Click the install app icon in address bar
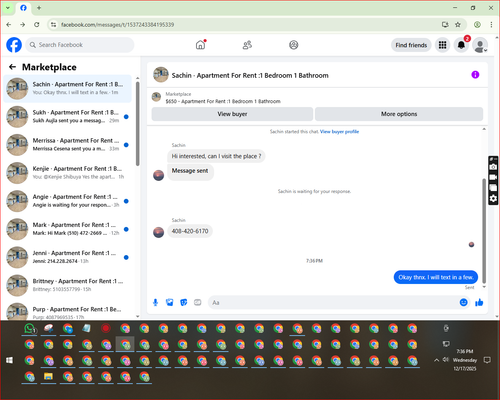Image resolution: width=500 pixels, height=400 pixels. [x=445, y=25]
